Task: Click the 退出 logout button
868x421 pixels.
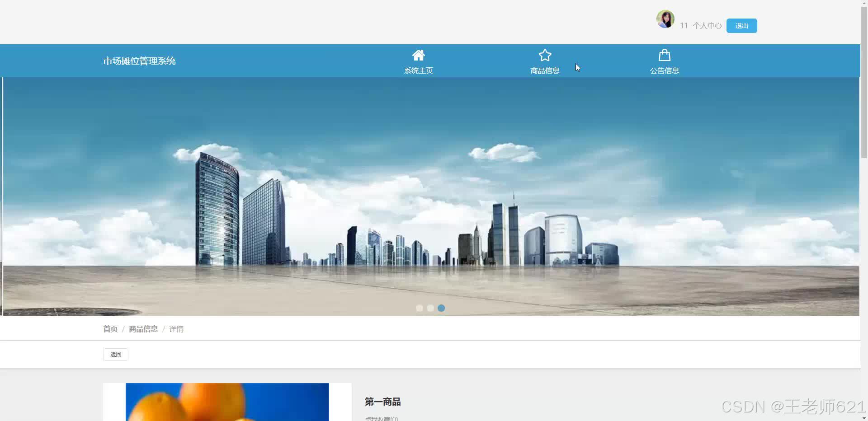Action: point(741,26)
